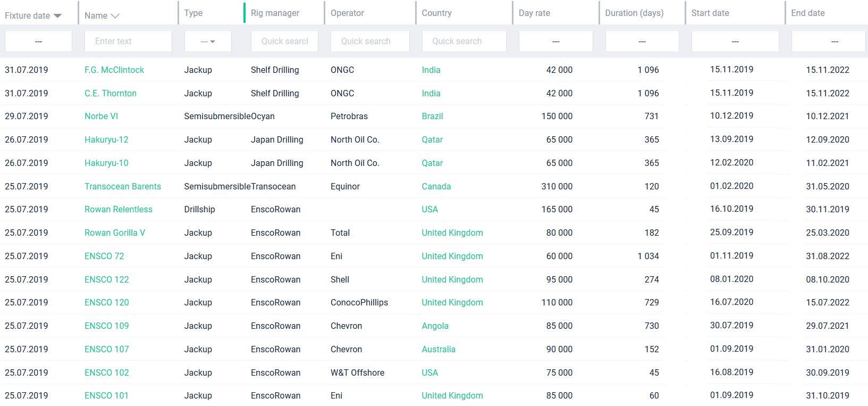Focus the Country quick search field

[464, 42]
